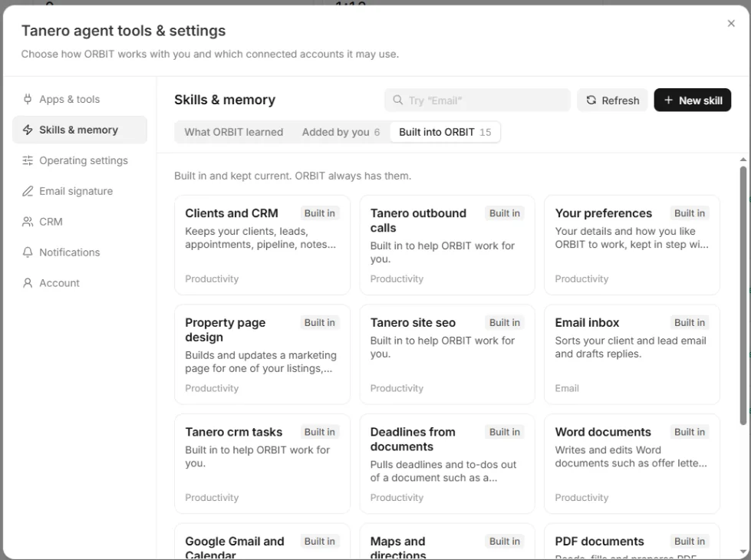The height and width of the screenshot is (560, 751).
Task: Click 'Built in and kept current' description text
Action: (292, 176)
